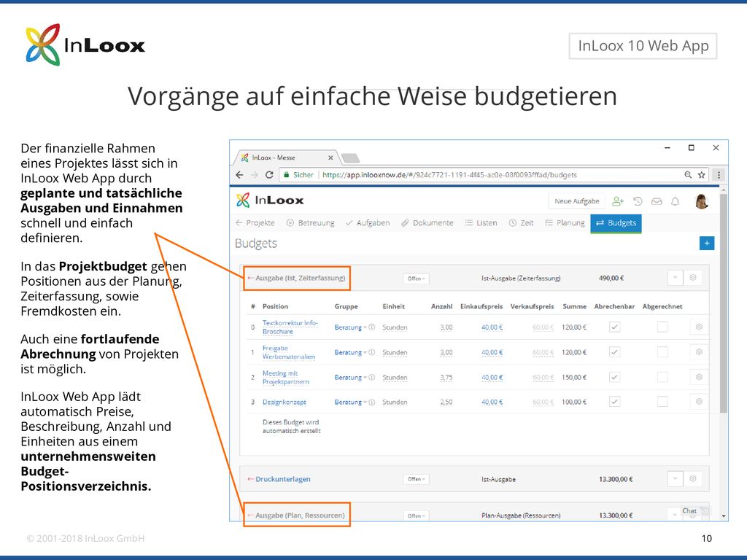Open the user profile avatar
Image resolution: width=747 pixels, height=560 pixels.
[702, 201]
